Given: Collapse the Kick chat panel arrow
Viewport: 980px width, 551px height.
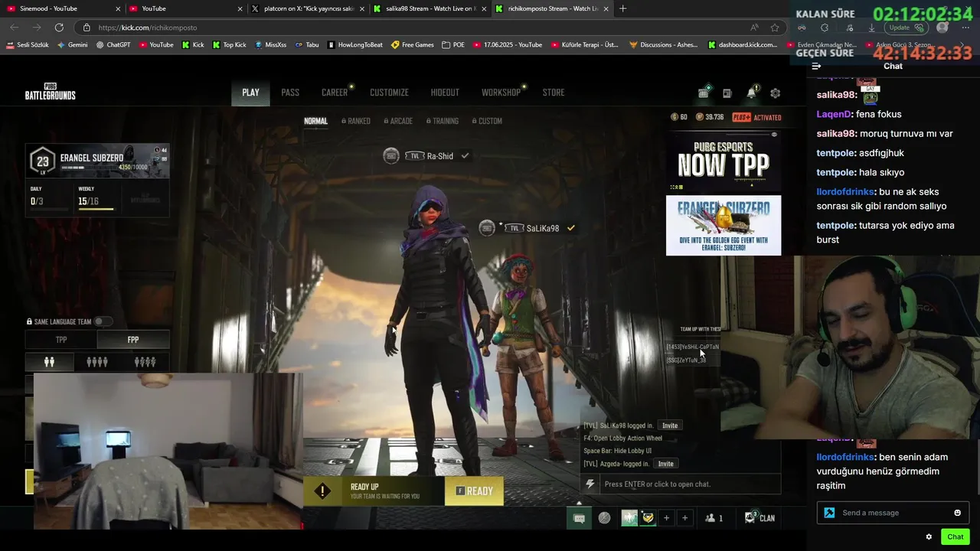Looking at the screenshot, I should pos(816,66).
